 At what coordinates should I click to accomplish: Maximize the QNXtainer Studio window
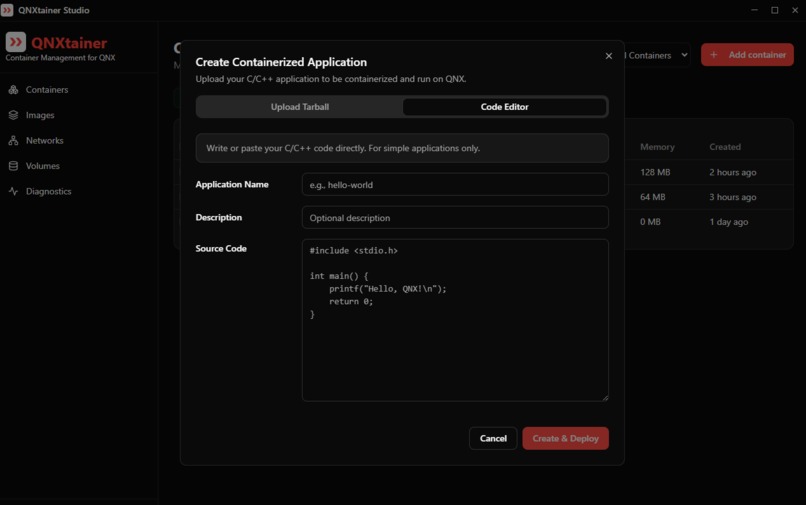775,10
